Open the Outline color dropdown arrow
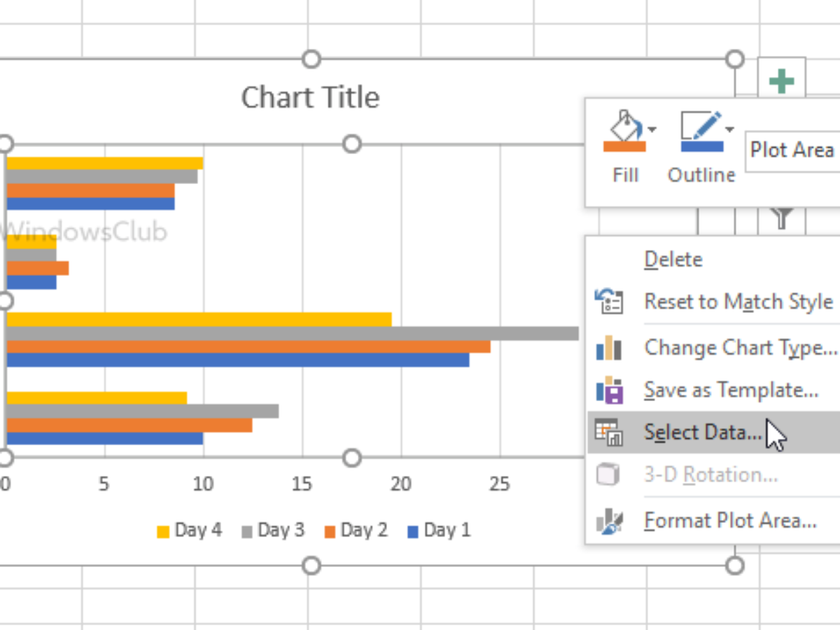The height and width of the screenshot is (630, 840). click(729, 129)
